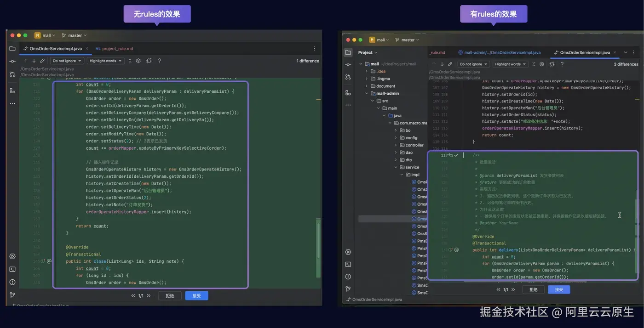Open Commit tool icon in right window
The height and width of the screenshot is (328, 644).
[x=348, y=65]
